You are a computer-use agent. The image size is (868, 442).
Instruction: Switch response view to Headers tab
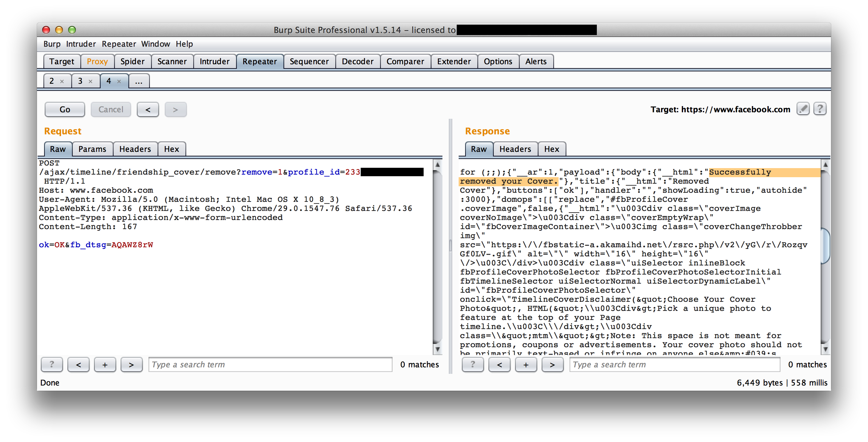tap(515, 149)
